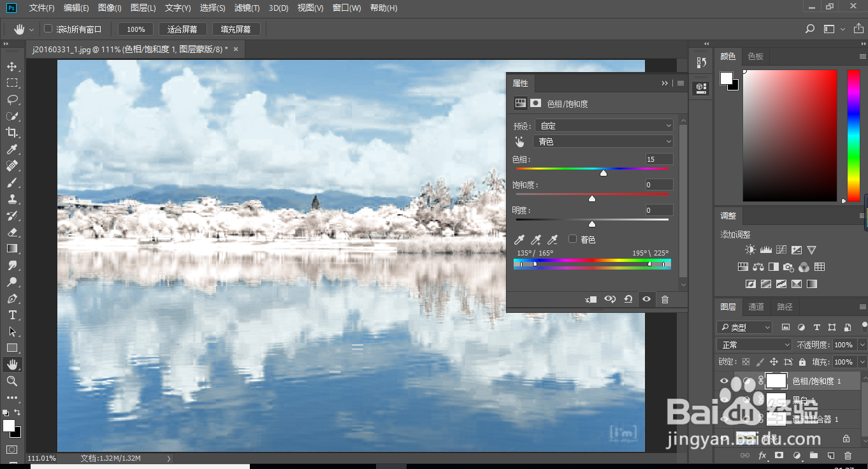Enable the 滚动所有窗口 checkbox
868x469 pixels.
(x=48, y=29)
